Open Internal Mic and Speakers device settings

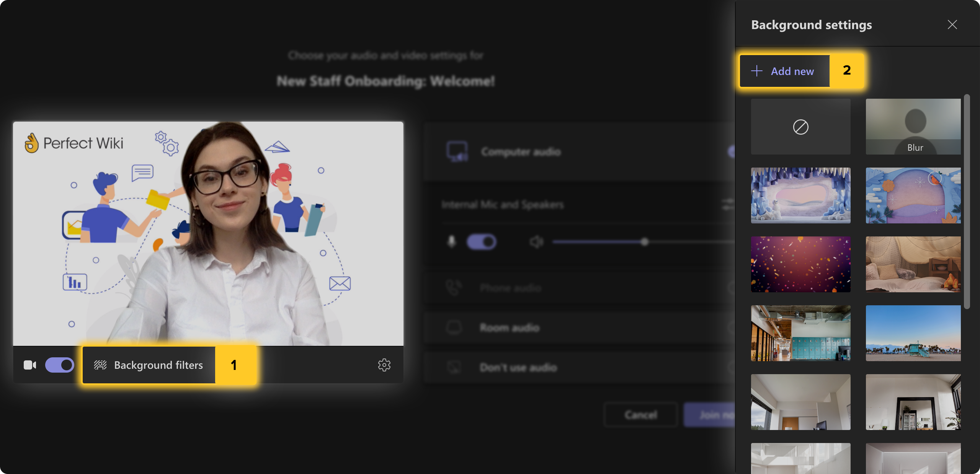727,204
